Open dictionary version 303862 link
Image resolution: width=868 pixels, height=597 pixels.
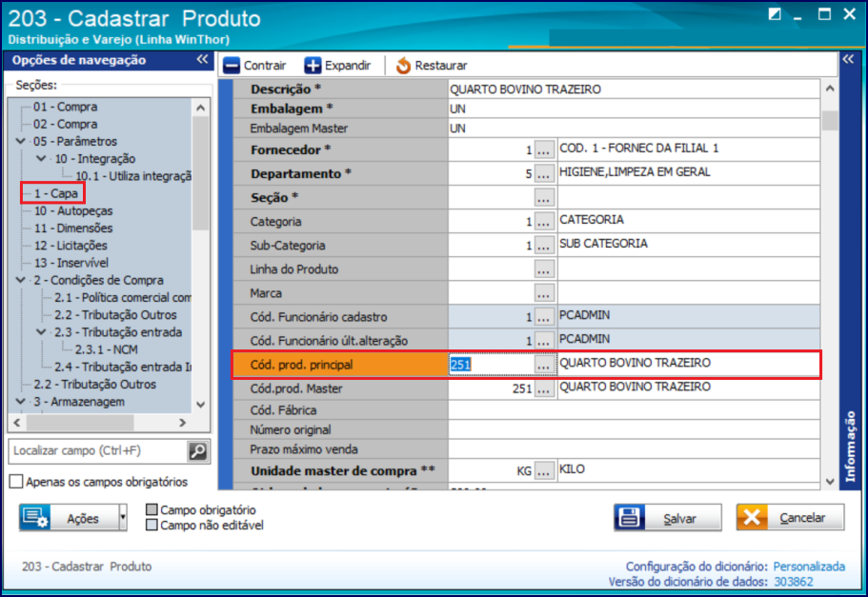pos(794,582)
